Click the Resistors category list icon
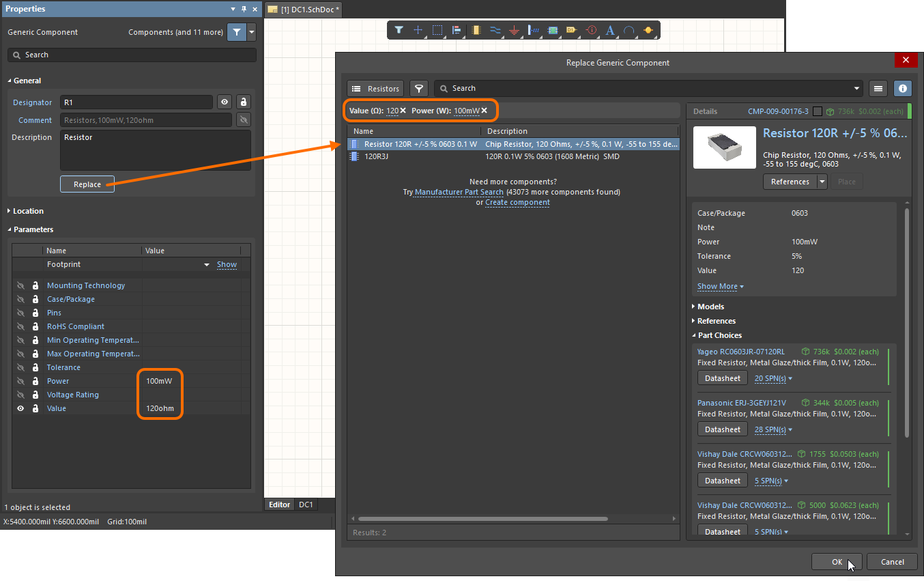The height and width of the screenshot is (581, 924). pyautogui.click(x=356, y=88)
